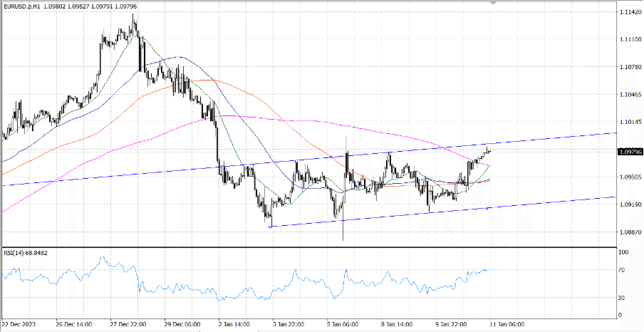Select lower trendline's left anchor point
This screenshot has width=644, height=332.
[270, 227]
